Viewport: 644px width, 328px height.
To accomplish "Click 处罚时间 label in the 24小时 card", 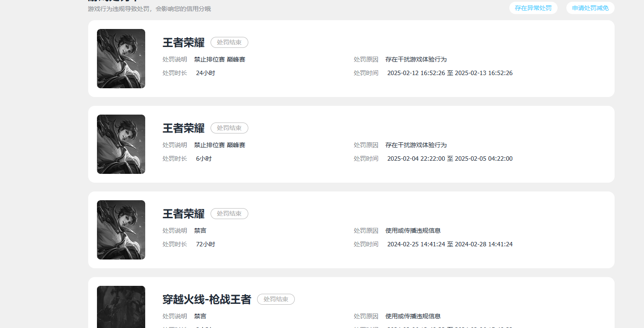I will tap(366, 73).
